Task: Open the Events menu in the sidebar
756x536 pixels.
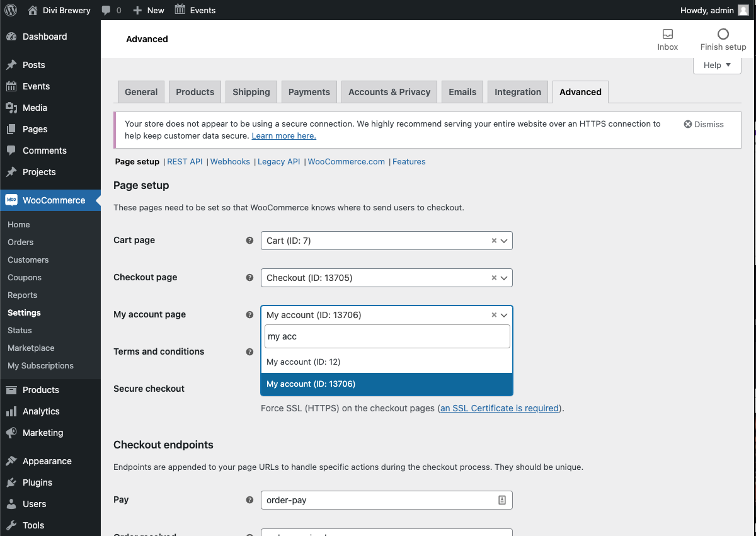Action: coord(50,86)
